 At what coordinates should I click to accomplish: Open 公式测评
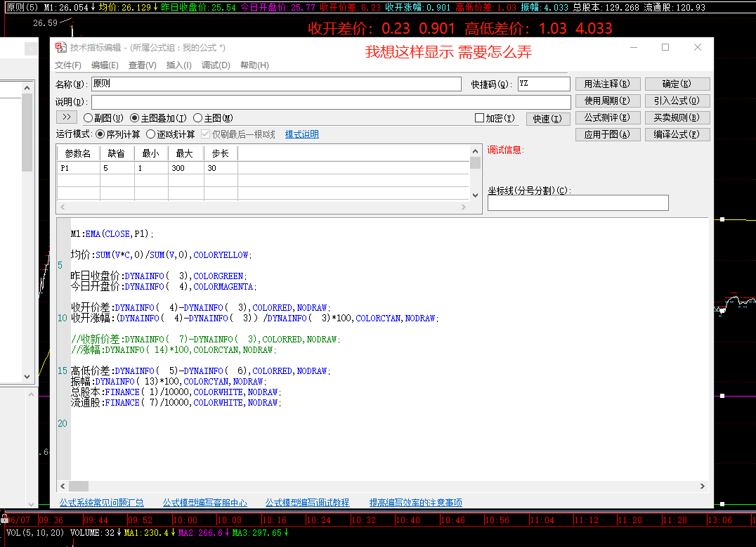coord(608,117)
